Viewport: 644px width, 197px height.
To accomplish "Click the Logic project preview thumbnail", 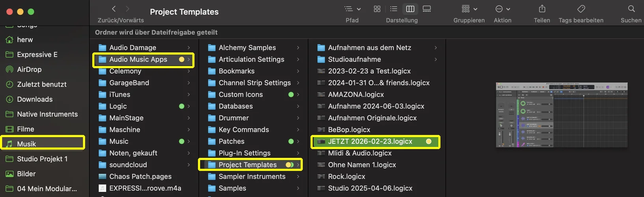I will click(562, 115).
